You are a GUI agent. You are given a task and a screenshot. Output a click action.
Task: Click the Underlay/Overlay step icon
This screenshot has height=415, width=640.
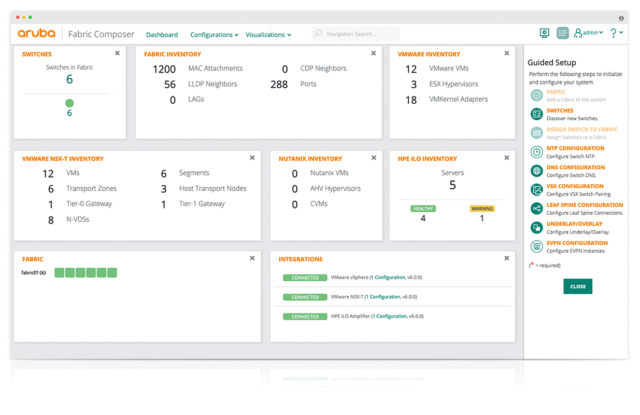click(x=537, y=227)
